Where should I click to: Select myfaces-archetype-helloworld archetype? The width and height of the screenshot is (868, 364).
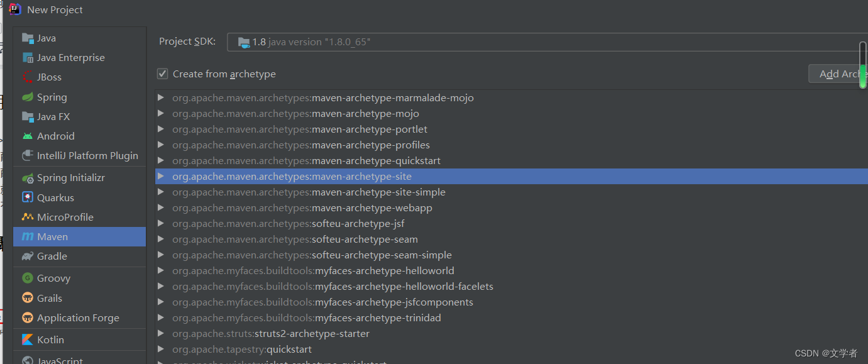click(x=511, y=270)
